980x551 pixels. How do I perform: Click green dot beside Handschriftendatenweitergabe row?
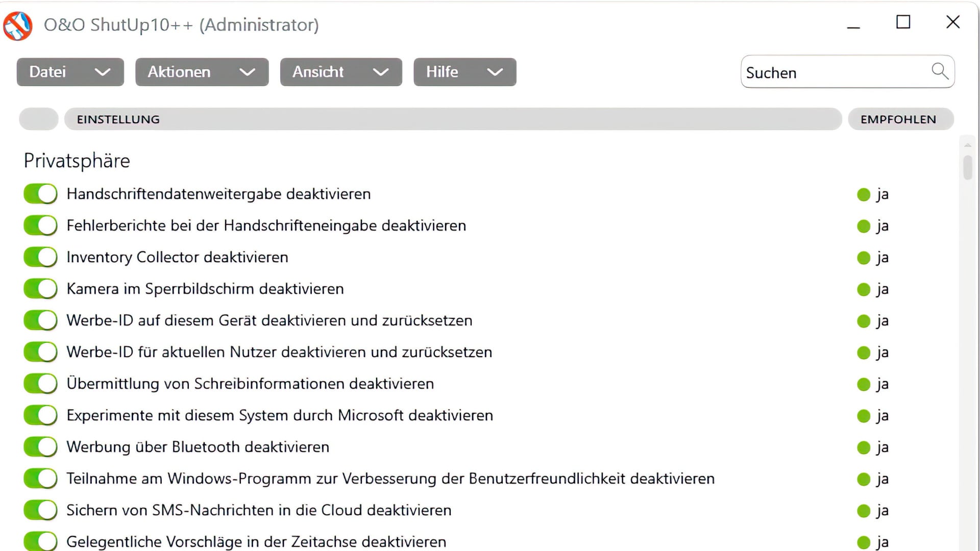coord(864,194)
